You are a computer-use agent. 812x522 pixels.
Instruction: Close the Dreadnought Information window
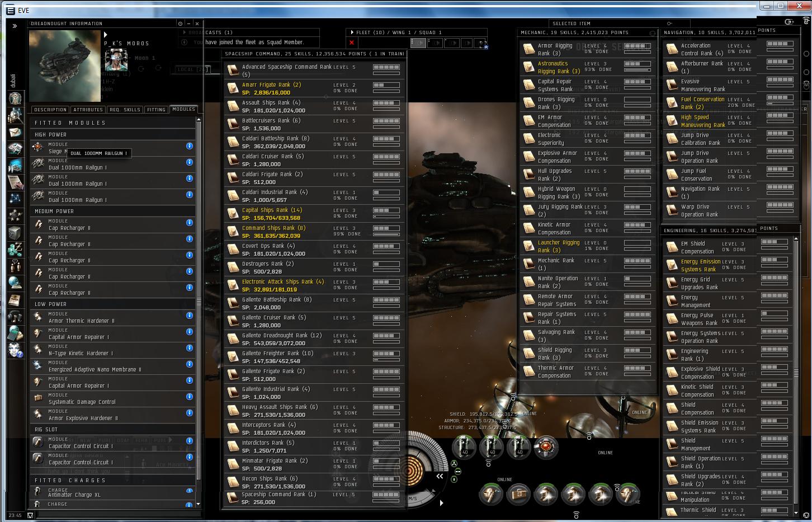(197, 23)
